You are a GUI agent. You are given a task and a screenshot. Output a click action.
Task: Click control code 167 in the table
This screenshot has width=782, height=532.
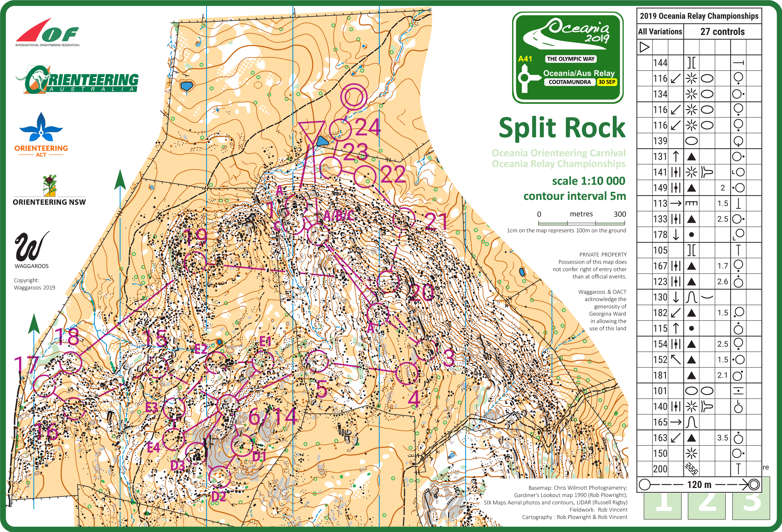click(x=660, y=266)
